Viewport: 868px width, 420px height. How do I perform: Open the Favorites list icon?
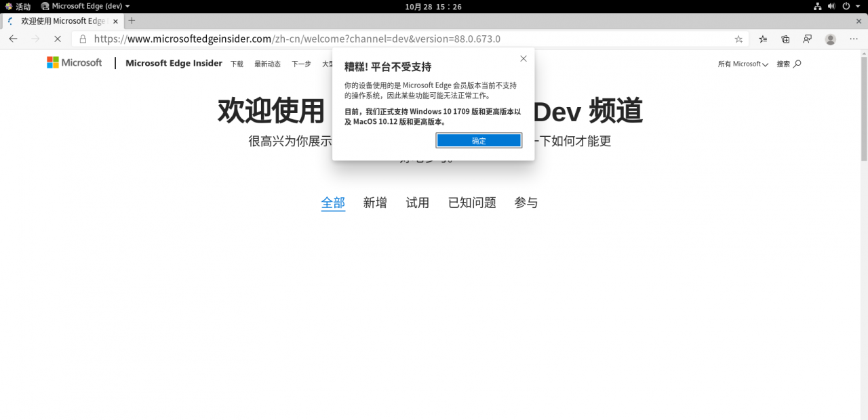763,39
